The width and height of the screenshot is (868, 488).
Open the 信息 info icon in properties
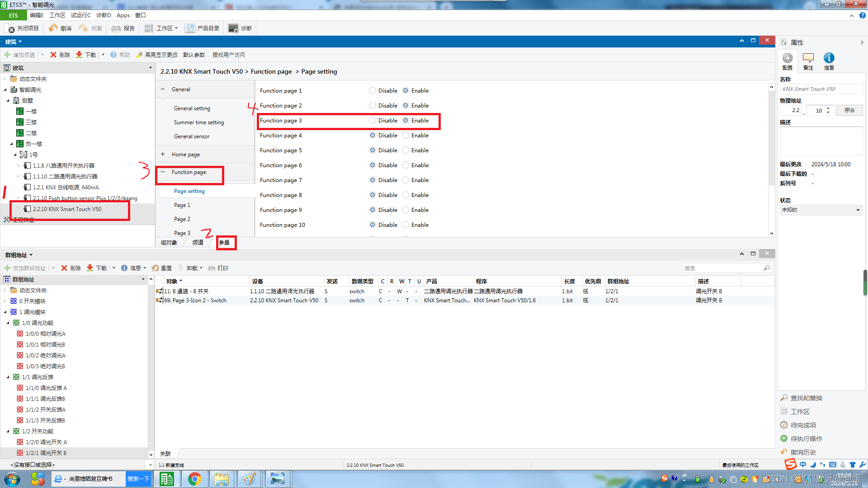coord(829,58)
